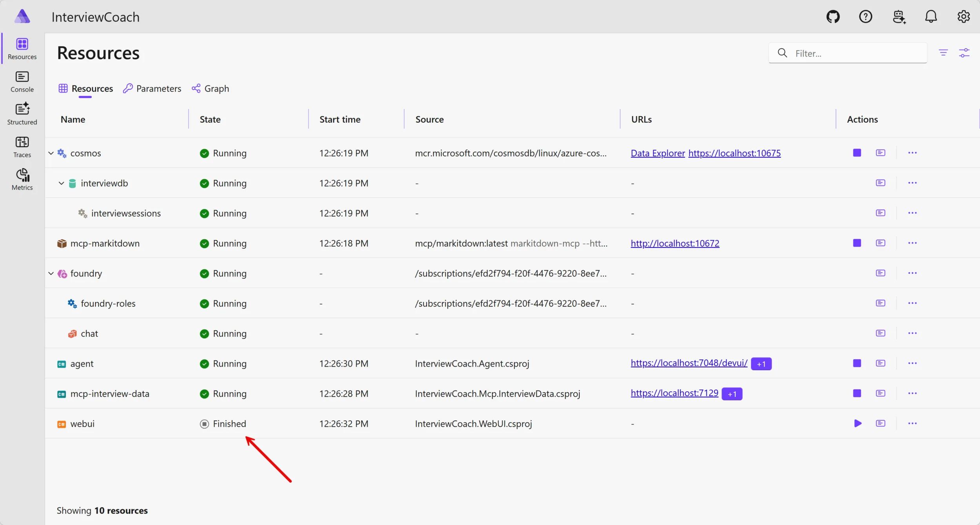
Task: Show extra URLs +1 badge for agent
Action: click(x=761, y=364)
